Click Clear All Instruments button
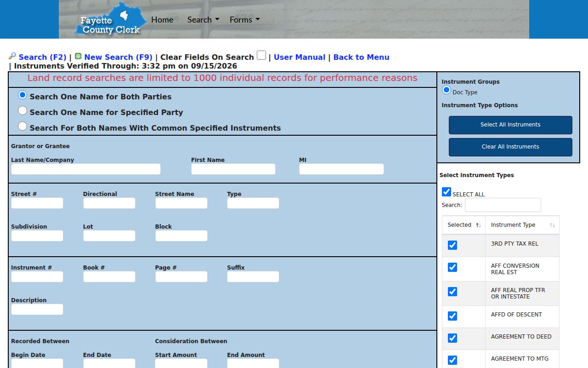This screenshot has width=588, height=368. click(510, 147)
